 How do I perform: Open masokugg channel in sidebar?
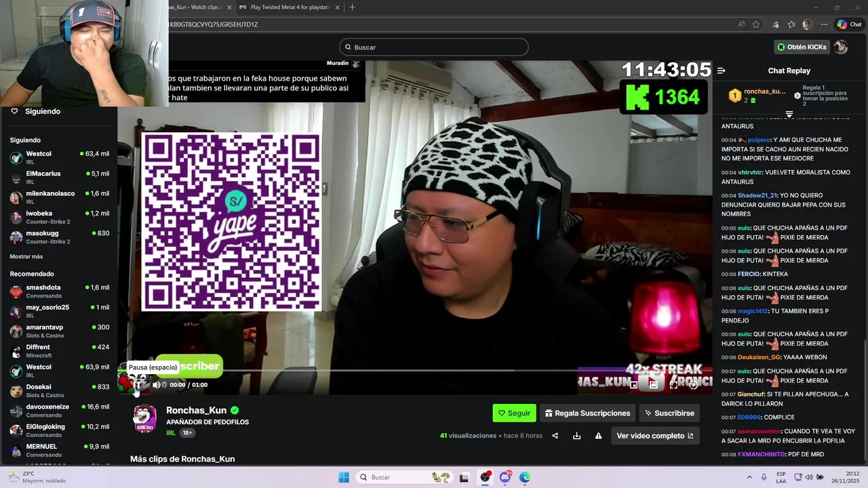pyautogui.click(x=60, y=237)
